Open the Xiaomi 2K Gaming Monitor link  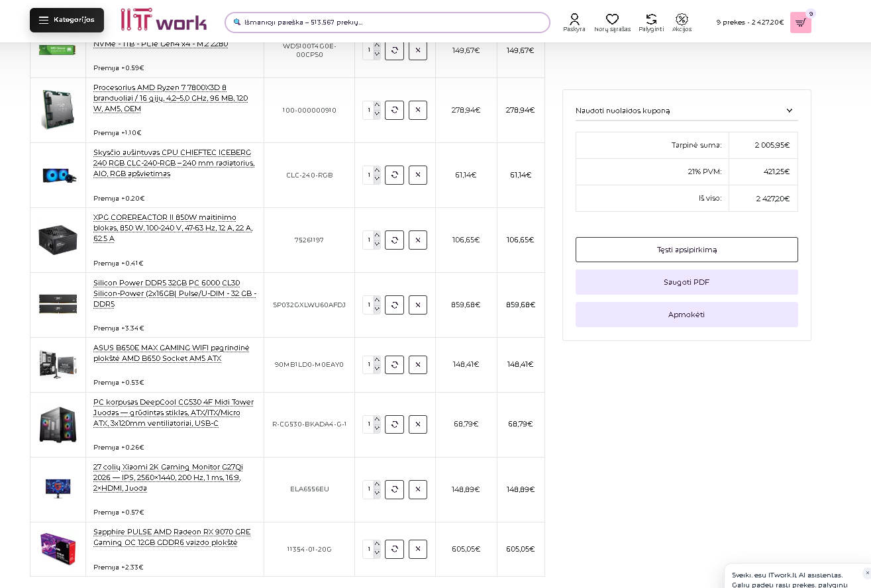[168, 477]
